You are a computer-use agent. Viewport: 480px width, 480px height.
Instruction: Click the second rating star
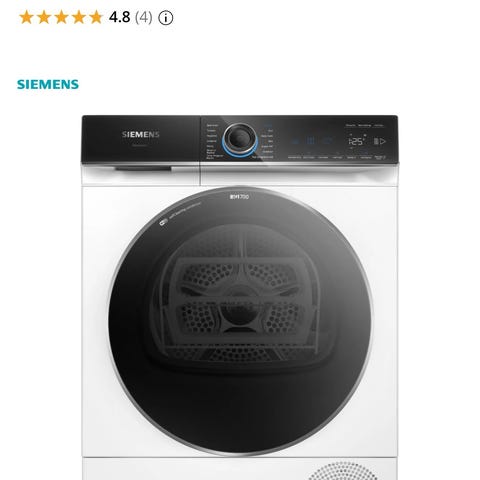tap(44, 17)
